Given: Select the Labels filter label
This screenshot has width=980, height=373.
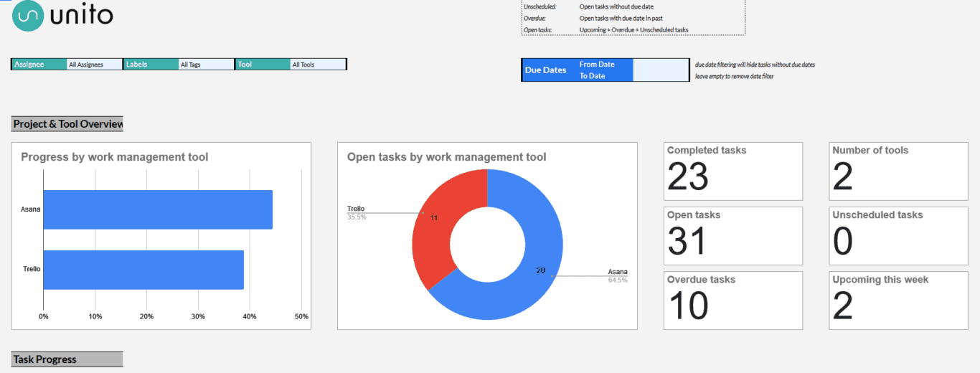Looking at the screenshot, I should pyautogui.click(x=151, y=65).
